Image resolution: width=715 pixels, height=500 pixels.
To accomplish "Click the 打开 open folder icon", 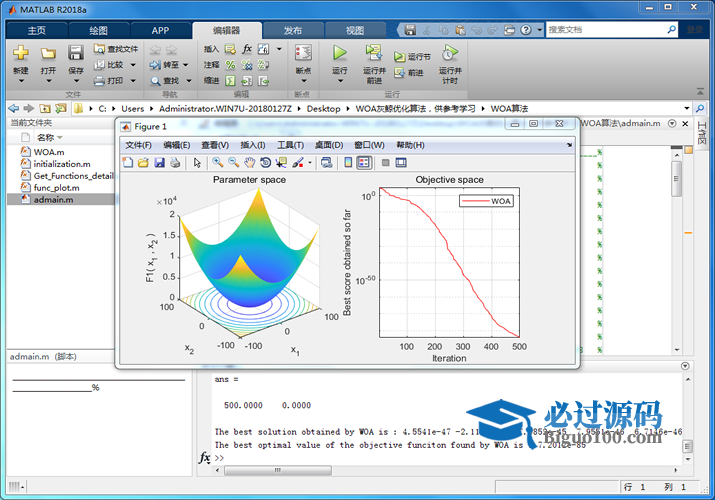I will (48, 53).
